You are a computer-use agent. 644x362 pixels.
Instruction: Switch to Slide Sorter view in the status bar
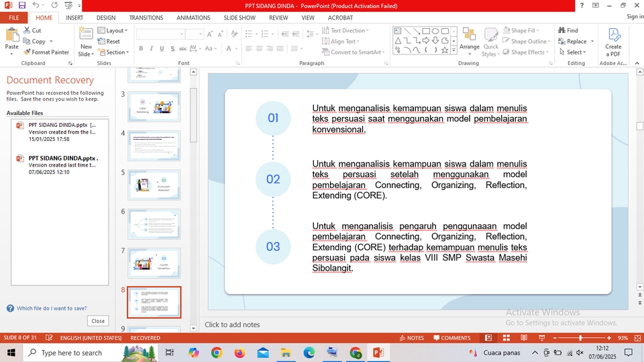506,338
